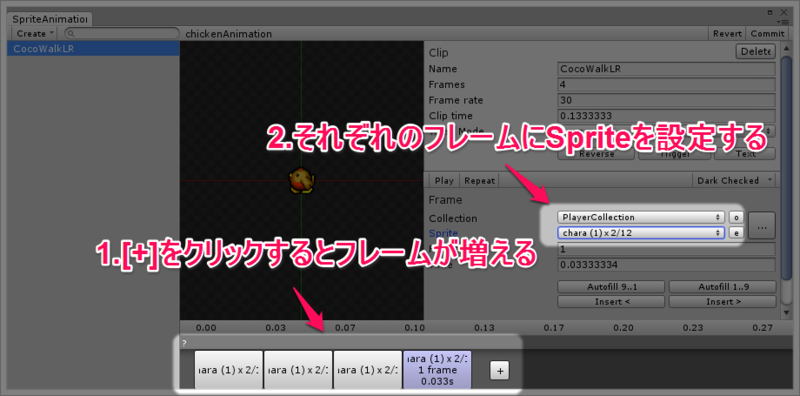Click the Repeat button
800x396 pixels.
[480, 181]
